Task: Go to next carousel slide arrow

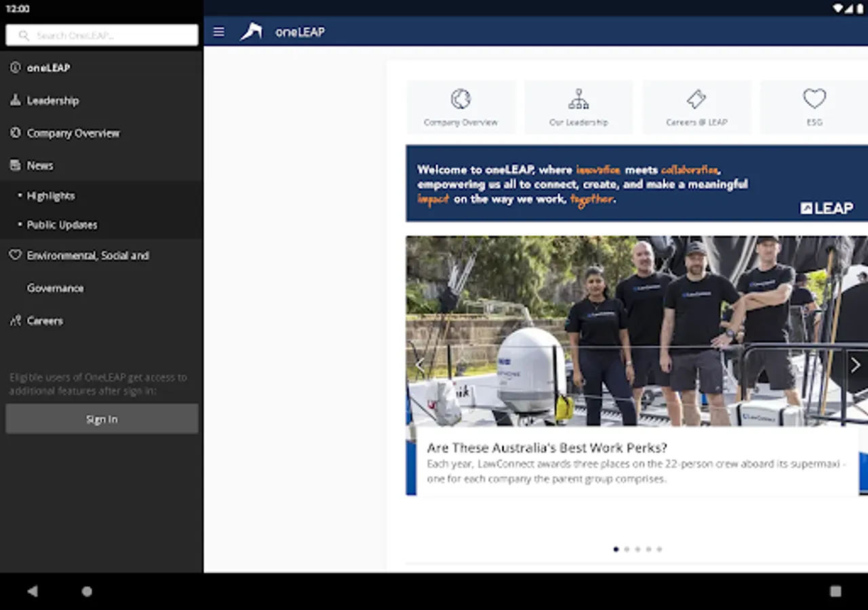Action: [x=855, y=365]
